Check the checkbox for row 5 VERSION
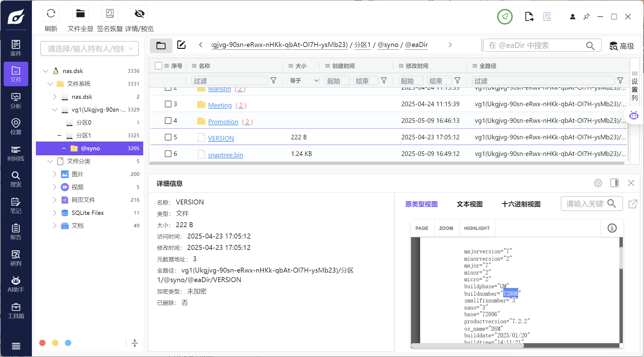Screen dimensions: 644x357 pyautogui.click(x=168, y=137)
